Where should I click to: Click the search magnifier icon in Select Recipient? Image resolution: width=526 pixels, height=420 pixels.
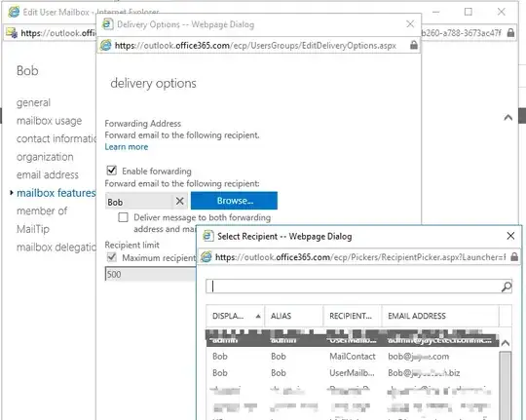coord(506,286)
